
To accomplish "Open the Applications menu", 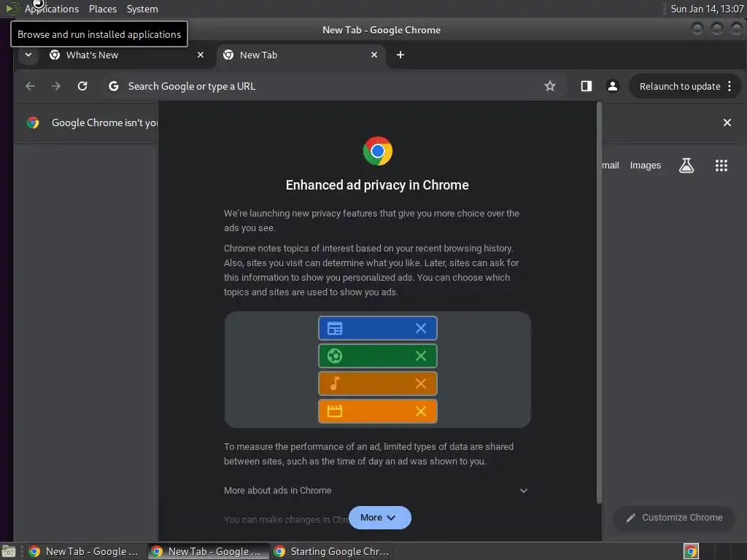I will point(52,9).
